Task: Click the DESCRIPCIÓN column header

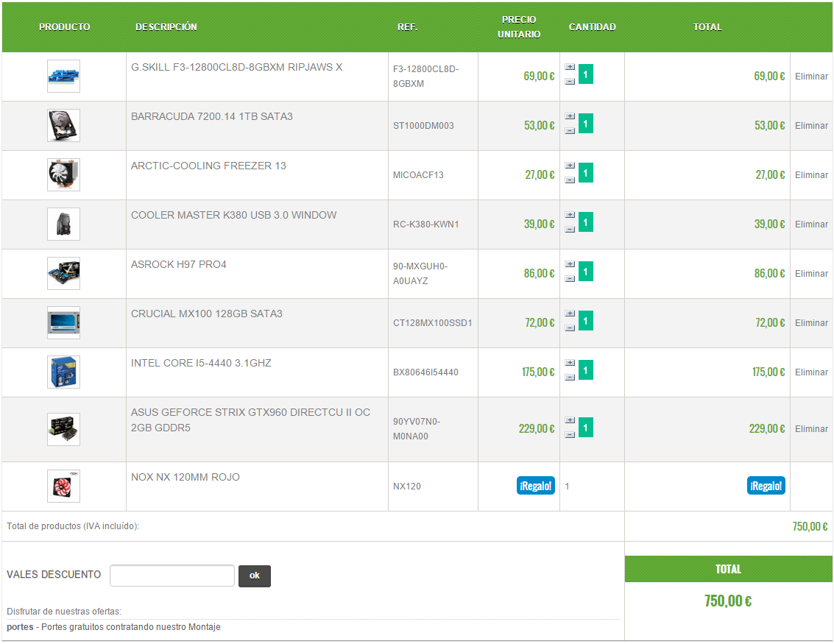Action: (166, 27)
